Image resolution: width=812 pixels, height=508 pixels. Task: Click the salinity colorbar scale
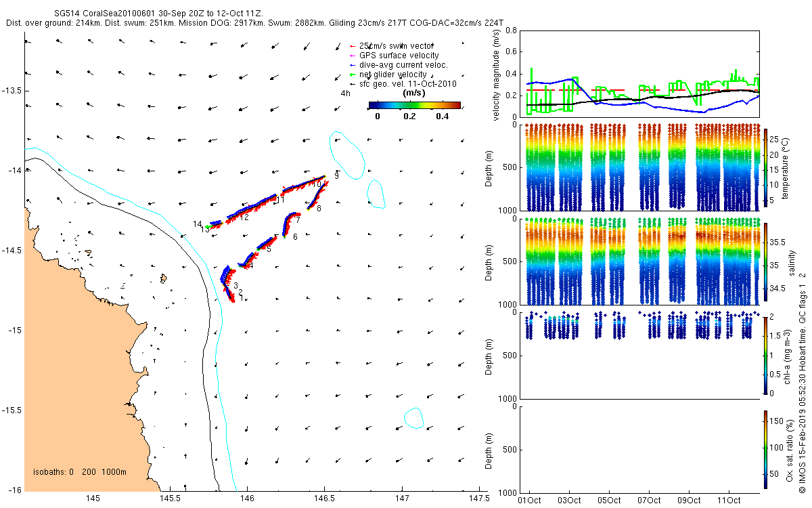point(765,261)
